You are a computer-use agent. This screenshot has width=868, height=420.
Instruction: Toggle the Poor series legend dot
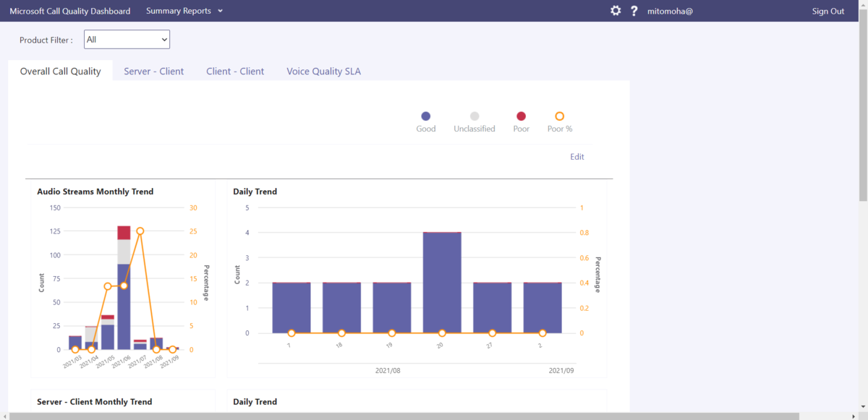(521, 116)
